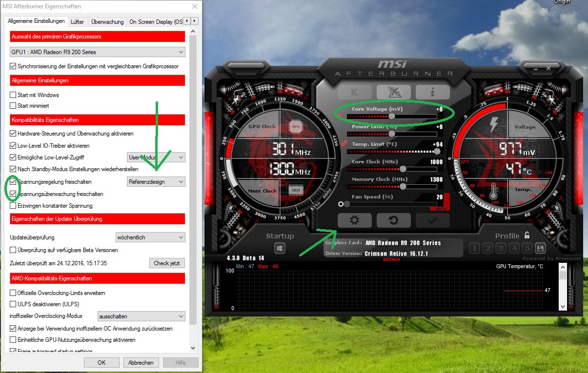Toggle Spannungsregelung freischalten checkbox
Screen dimensions: 588x373
point(13,182)
